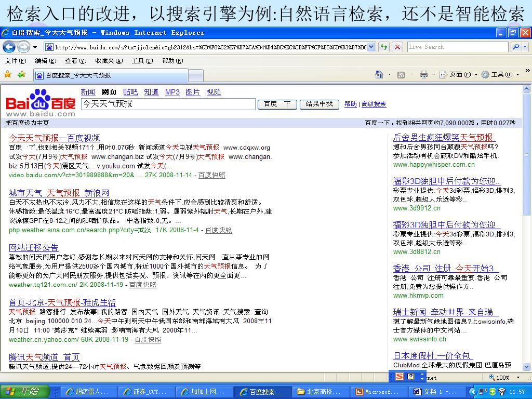Click the zoom level magnifier showing 100%
The width and height of the screenshot is (532, 399).
[499, 377]
